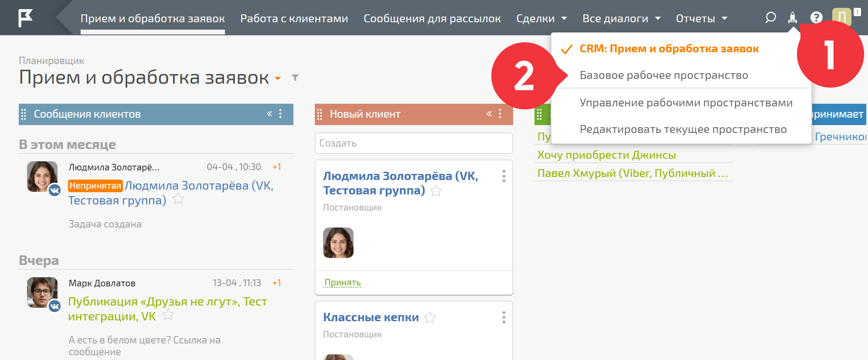Star the Публикация «Друзья не лгут» message
Viewport: 868px width, 360px height.
[168, 315]
